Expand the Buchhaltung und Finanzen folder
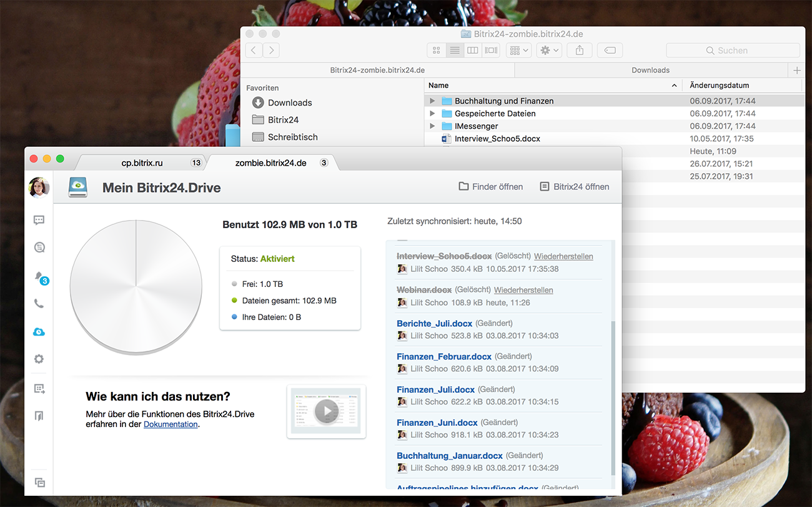Viewport: 812px width, 507px height. point(432,101)
